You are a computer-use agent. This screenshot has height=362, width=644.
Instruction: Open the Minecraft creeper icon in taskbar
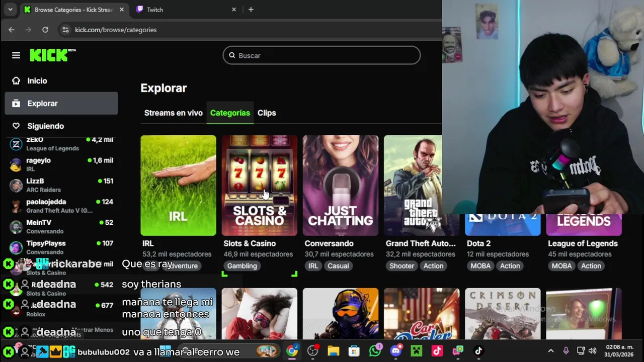click(x=416, y=350)
